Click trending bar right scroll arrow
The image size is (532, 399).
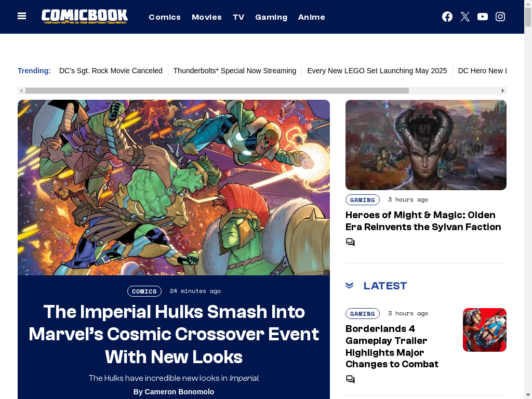pyautogui.click(x=502, y=90)
